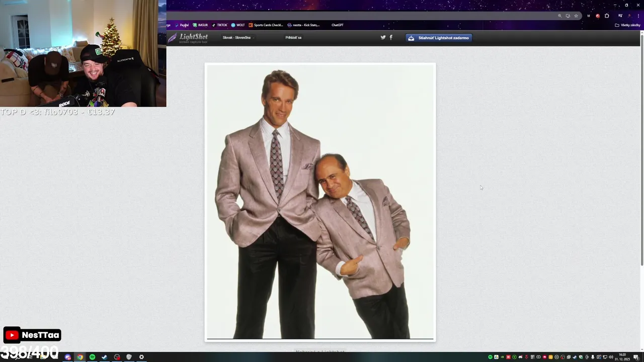Viewport: 644px width, 362px height.
Task: Click the LightShot logo in the header
Action: point(187,38)
